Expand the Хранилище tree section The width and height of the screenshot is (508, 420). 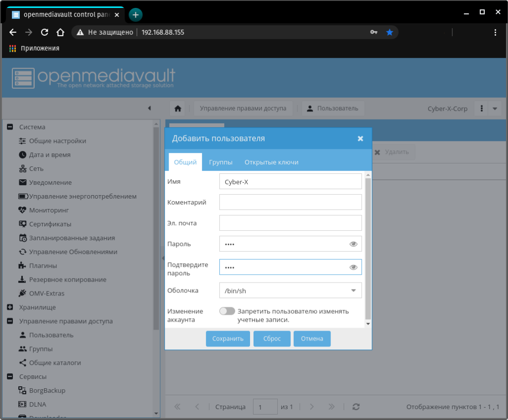click(9, 307)
